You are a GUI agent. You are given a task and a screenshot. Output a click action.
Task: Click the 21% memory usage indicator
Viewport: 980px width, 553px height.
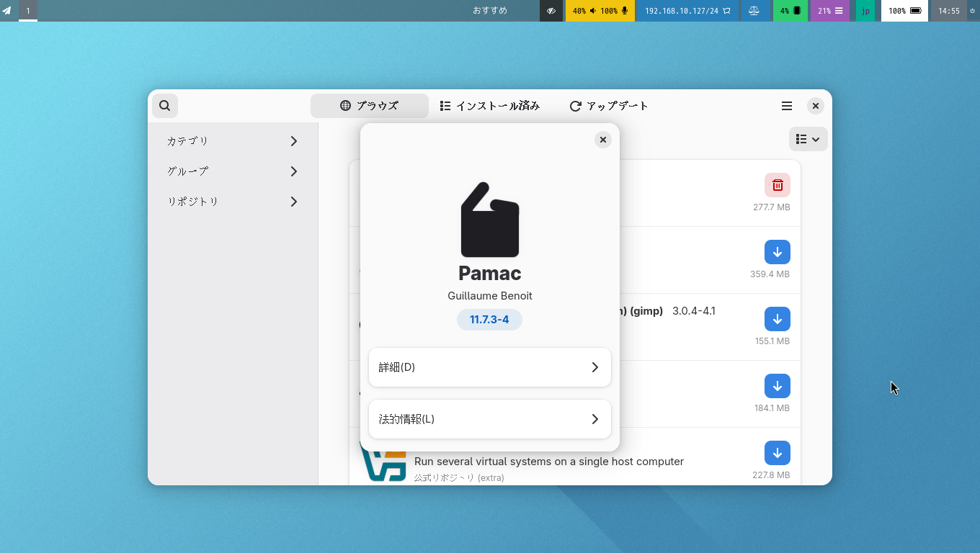pos(830,11)
